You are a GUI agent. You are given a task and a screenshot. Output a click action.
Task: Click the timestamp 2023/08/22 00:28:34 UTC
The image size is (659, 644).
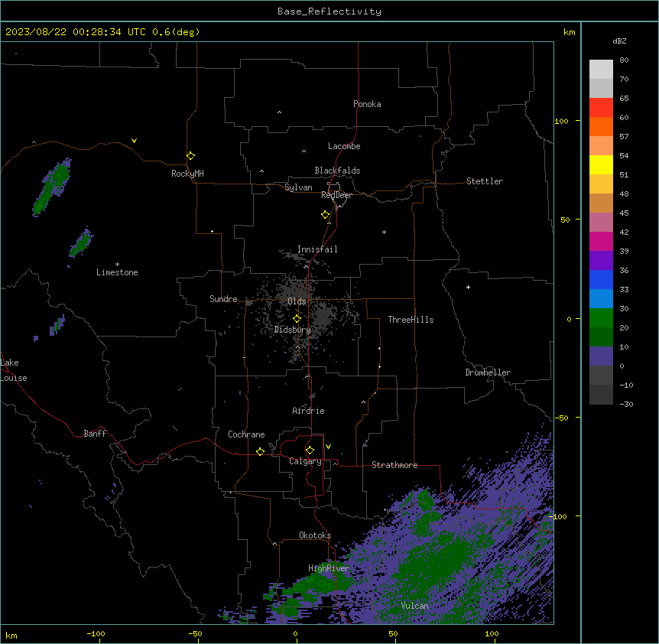76,32
